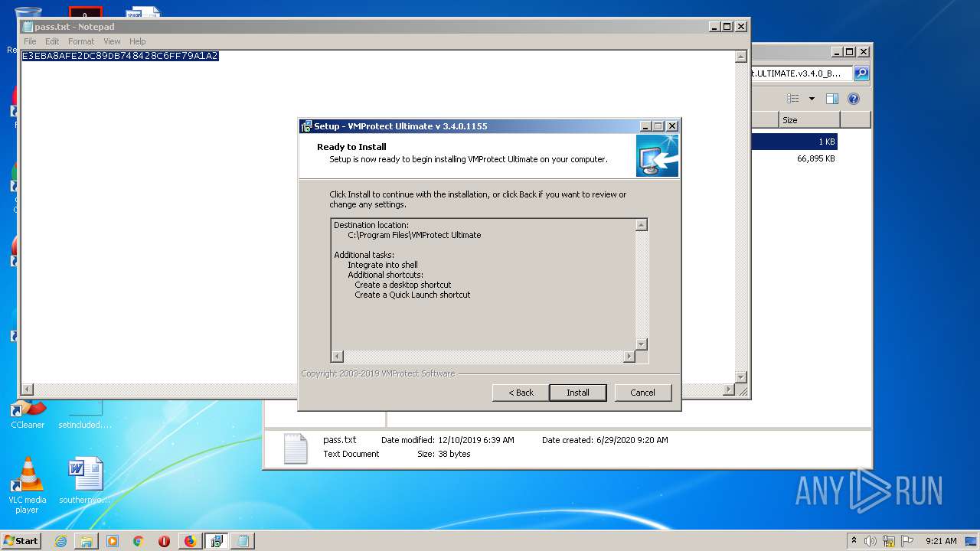
Task: Open Windows Media Player taskbar icon
Action: [113, 541]
